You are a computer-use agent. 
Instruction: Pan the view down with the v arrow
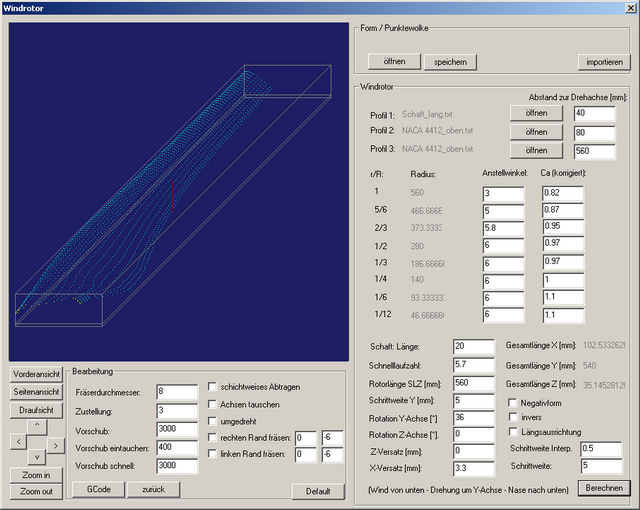[37, 457]
